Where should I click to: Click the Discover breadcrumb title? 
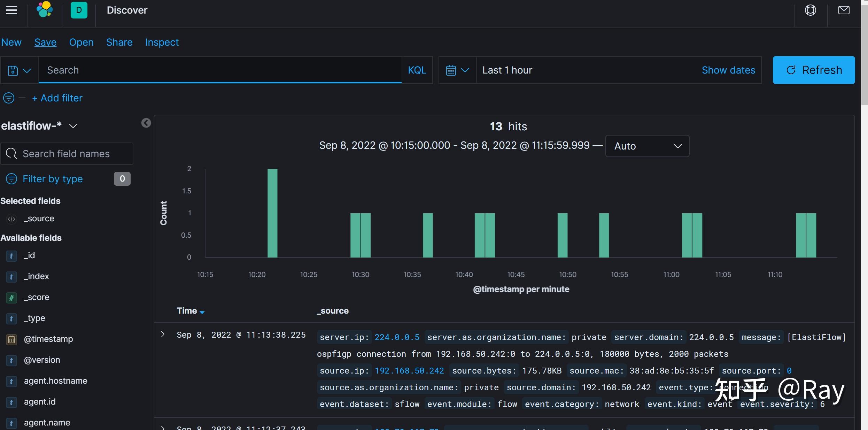(x=127, y=10)
